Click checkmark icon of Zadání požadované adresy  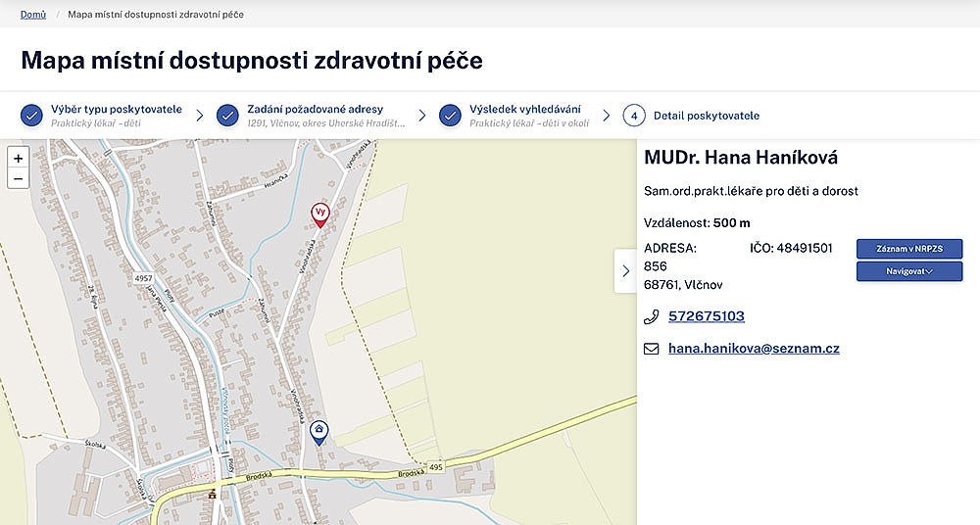(x=227, y=116)
